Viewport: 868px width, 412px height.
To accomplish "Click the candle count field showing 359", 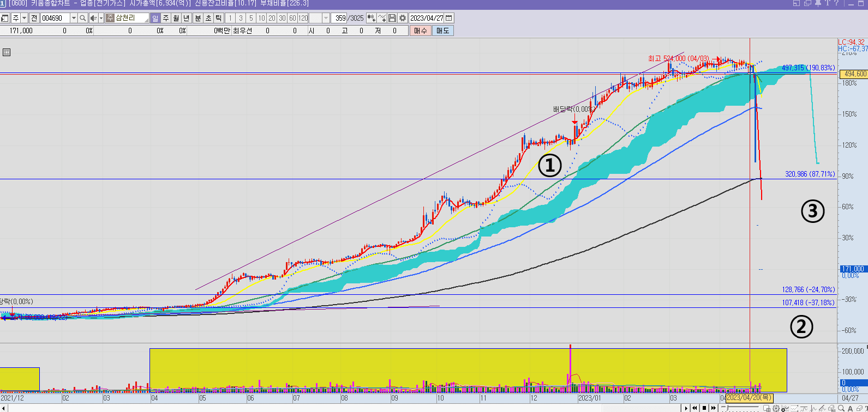I will 339,18.
